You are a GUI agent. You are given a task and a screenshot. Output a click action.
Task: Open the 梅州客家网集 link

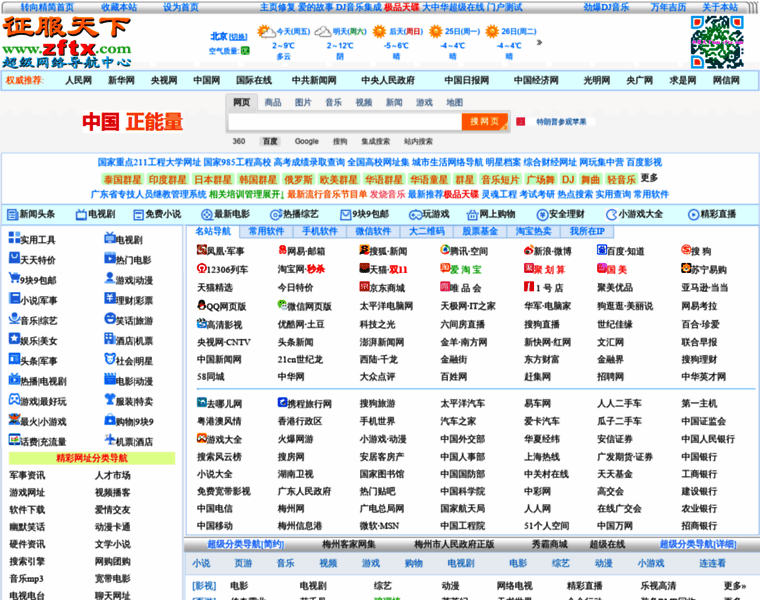coord(348,544)
